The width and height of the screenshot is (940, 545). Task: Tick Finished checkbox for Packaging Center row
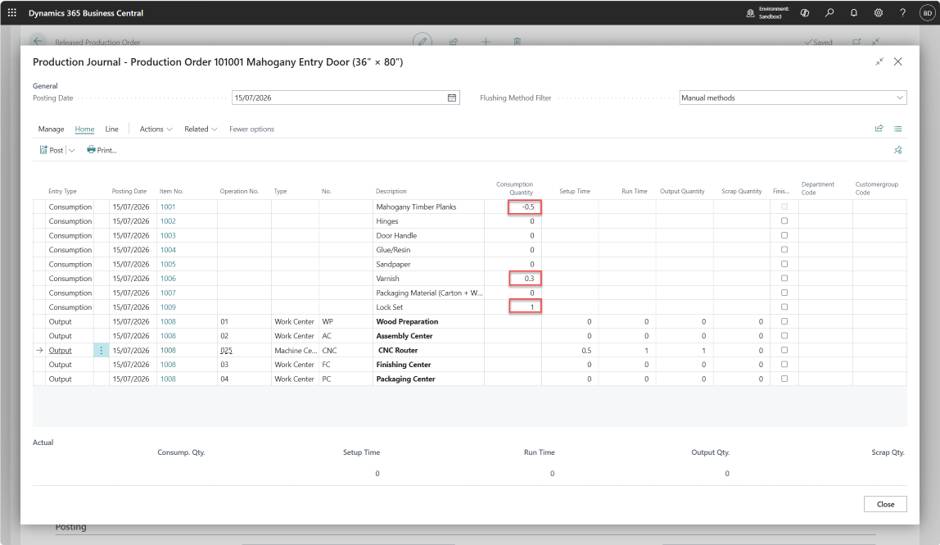click(x=784, y=379)
